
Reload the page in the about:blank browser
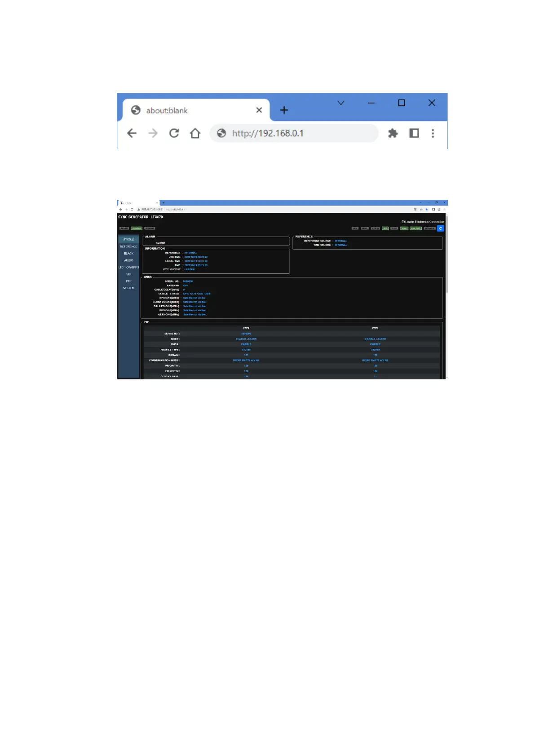pyautogui.click(x=174, y=133)
